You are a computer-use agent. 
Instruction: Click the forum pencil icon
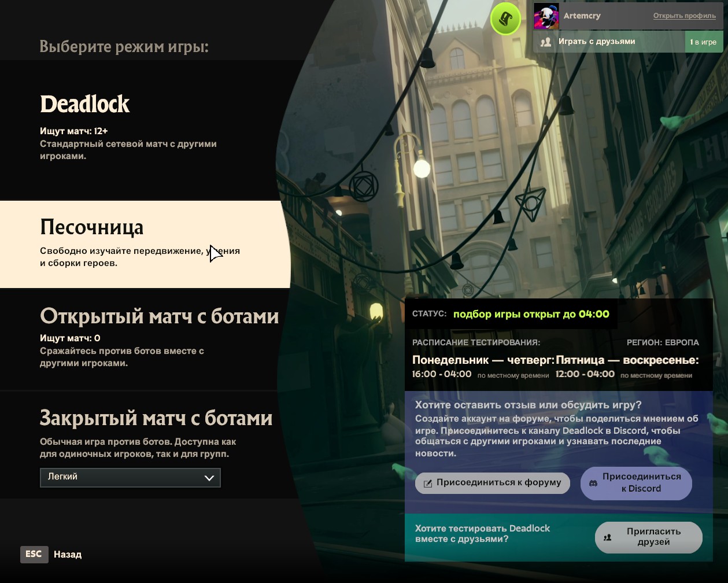428,484
